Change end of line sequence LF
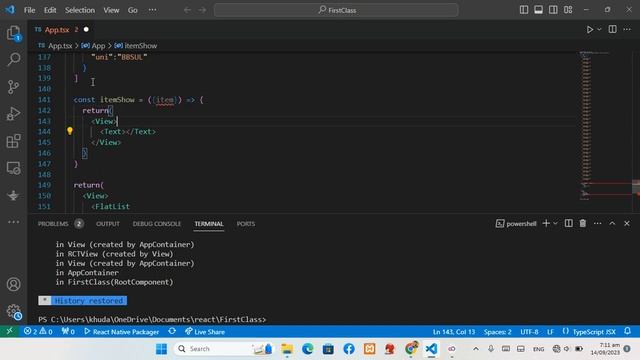The width and height of the screenshot is (640, 360). pos(550,332)
